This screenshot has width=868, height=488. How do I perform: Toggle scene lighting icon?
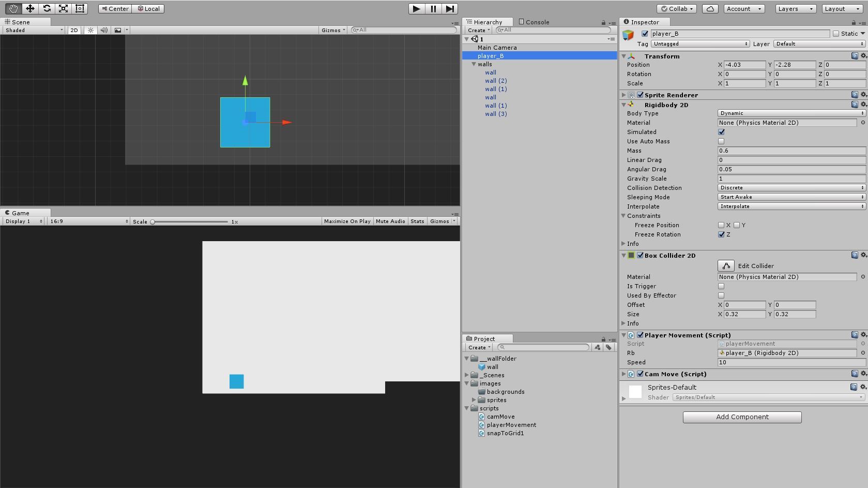[x=91, y=30]
